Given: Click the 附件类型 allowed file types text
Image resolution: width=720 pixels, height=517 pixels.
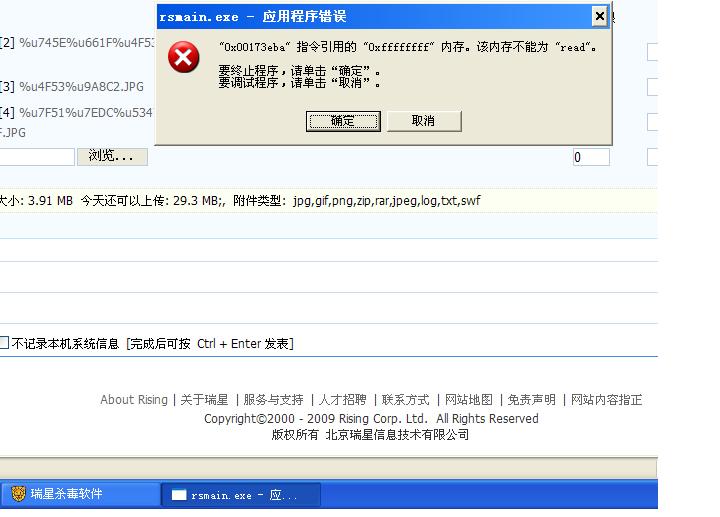Looking at the screenshot, I should click(357, 201).
